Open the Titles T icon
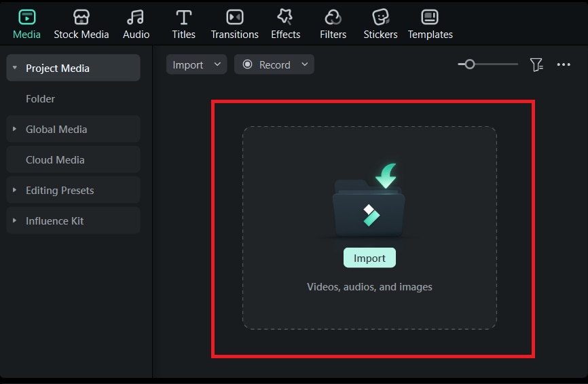 pyautogui.click(x=184, y=17)
